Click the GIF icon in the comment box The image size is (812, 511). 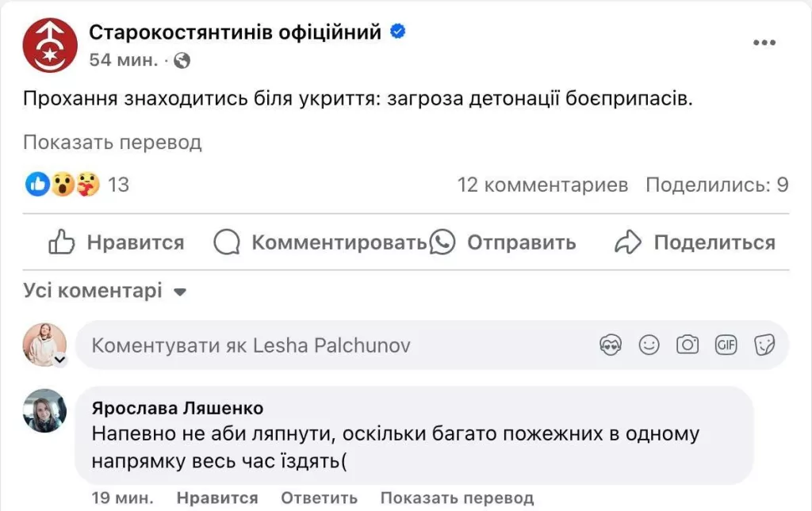click(726, 345)
